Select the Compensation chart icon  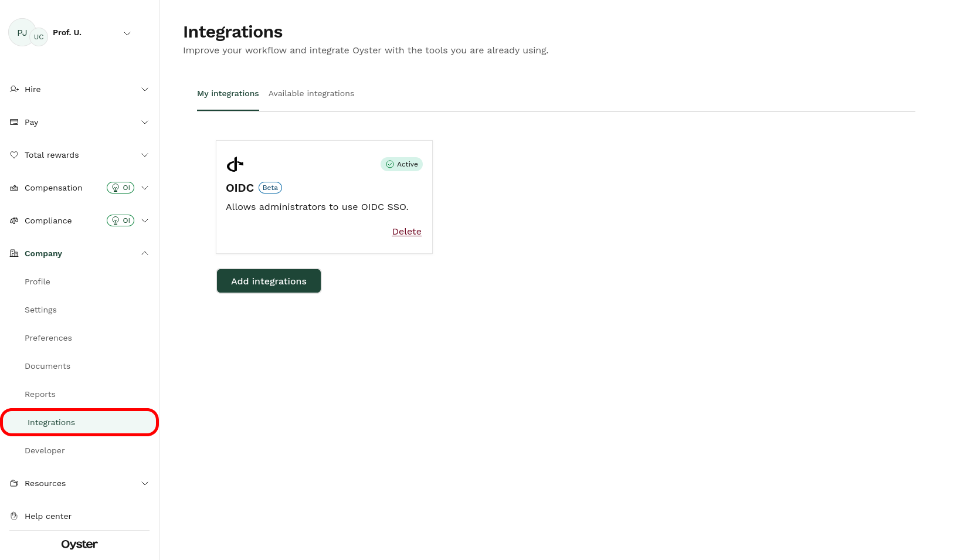14,188
